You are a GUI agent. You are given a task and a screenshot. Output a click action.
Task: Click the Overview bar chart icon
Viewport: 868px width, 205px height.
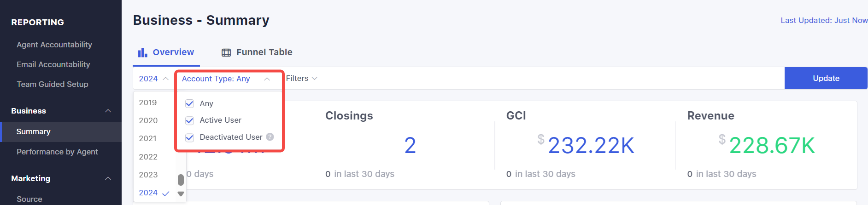click(x=142, y=52)
